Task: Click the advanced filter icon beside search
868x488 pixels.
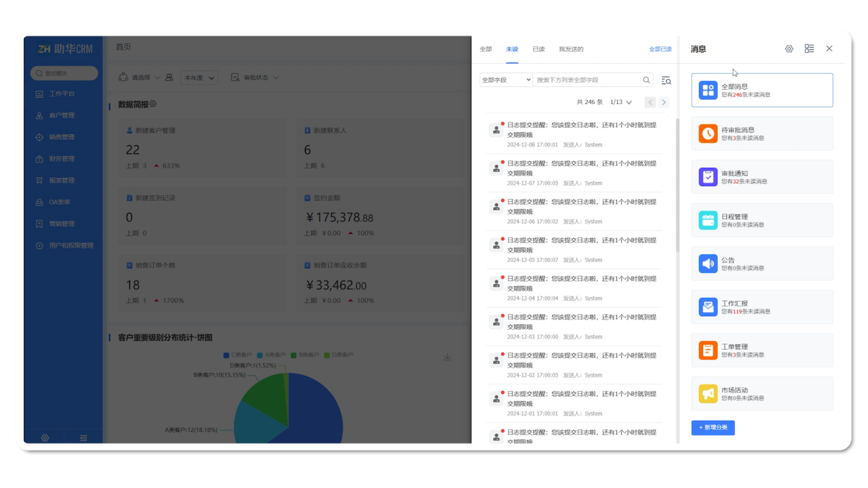Action: pos(666,81)
